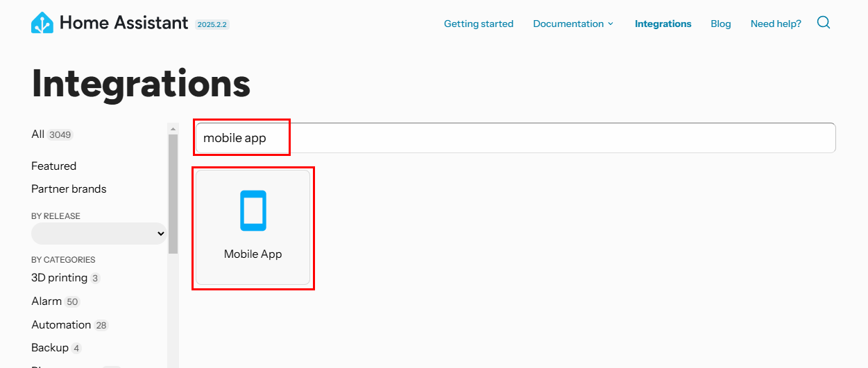Click the Home Assistant logo icon
Image resolution: width=868 pixels, height=368 pixels.
[42, 23]
